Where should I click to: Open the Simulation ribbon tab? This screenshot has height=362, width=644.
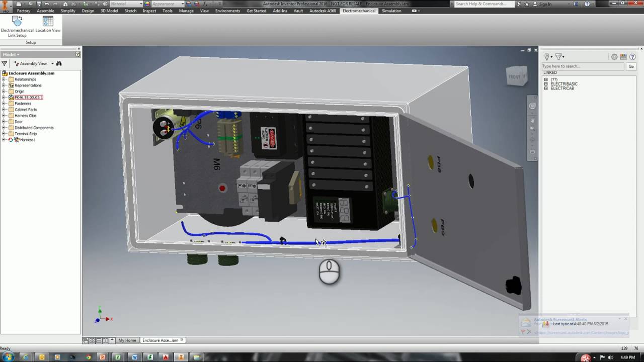tap(391, 11)
